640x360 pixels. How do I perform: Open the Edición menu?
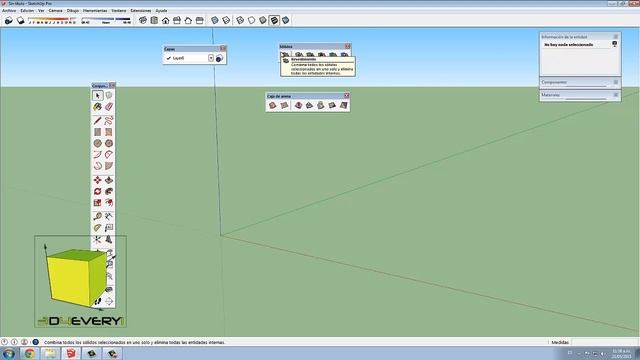27,11
